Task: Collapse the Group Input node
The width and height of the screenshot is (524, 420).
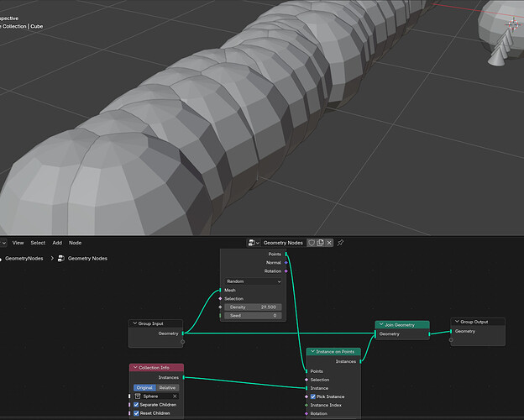Action: pos(134,323)
